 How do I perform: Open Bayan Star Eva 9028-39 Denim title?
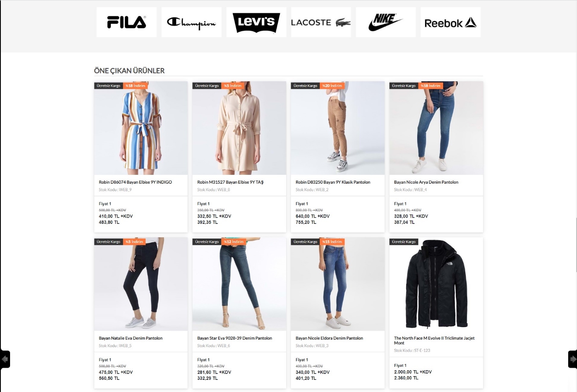coord(235,338)
